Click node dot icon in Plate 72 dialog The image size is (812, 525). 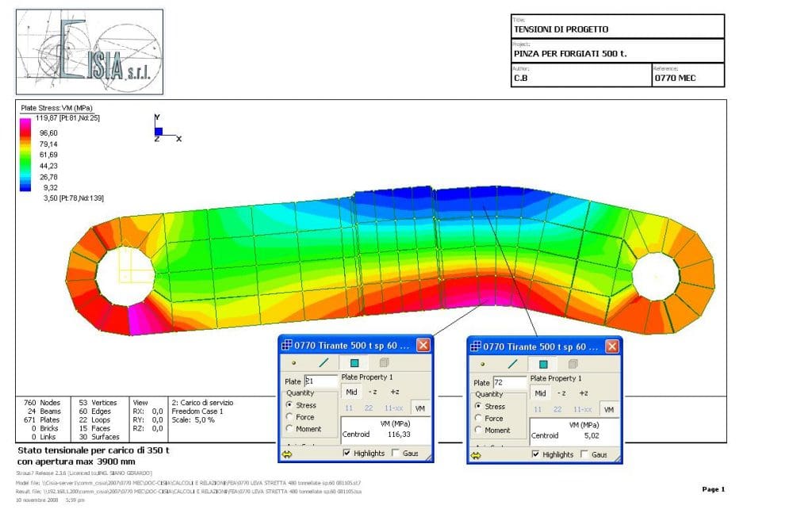483,363
